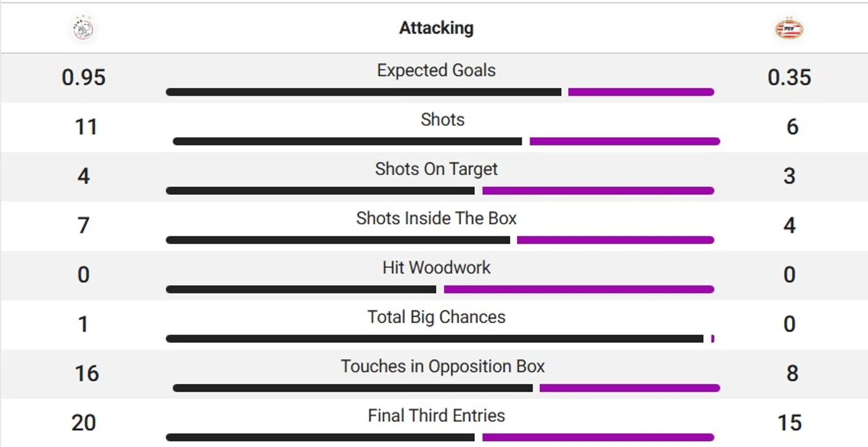This screenshot has width=868, height=447.
Task: Click PSV's 15 final third entries value
Action: (789, 423)
